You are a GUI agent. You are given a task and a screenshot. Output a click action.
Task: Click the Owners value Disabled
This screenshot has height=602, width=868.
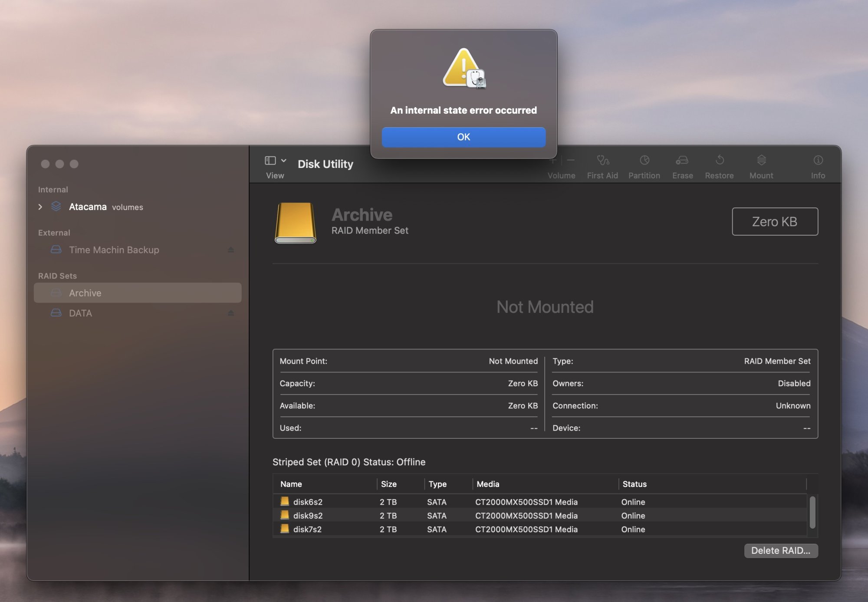tap(794, 383)
